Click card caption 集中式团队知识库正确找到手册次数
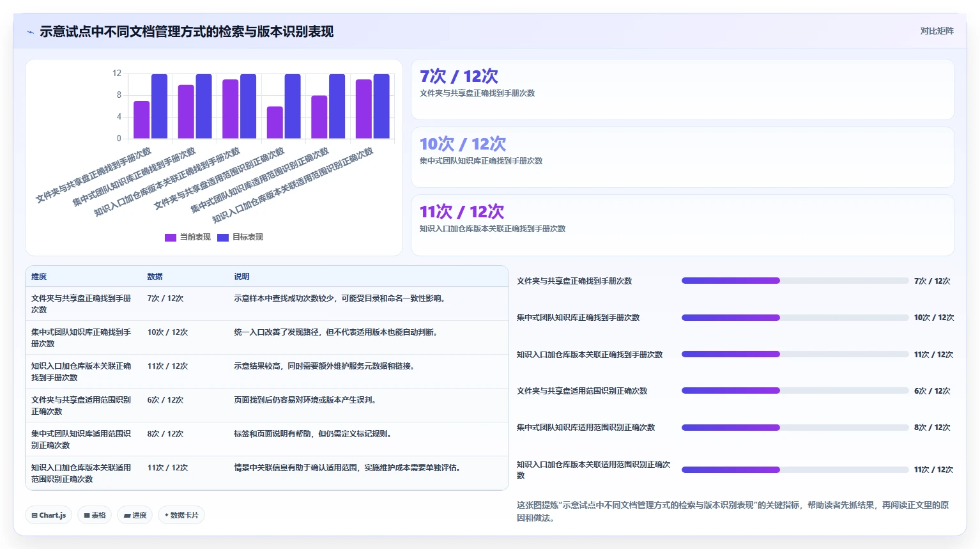This screenshot has height=549, width=980. coord(481,161)
